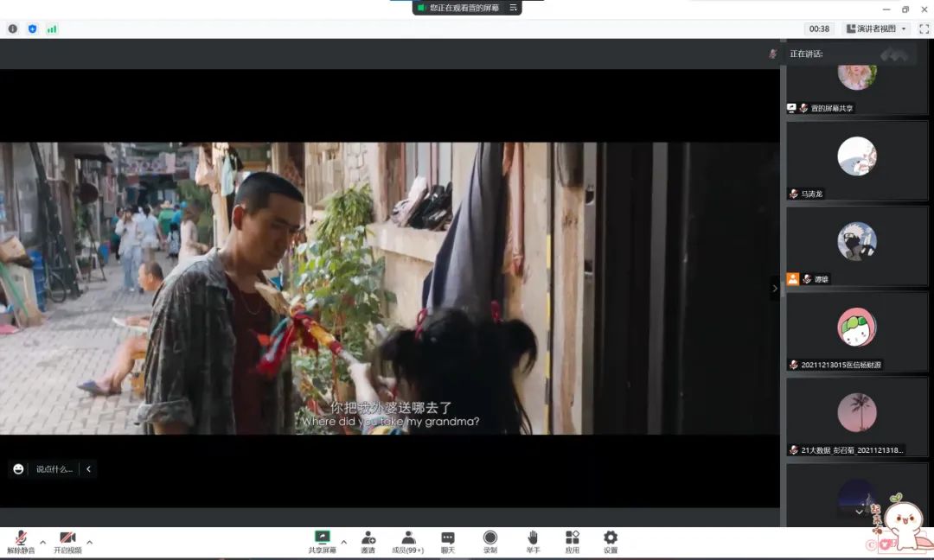Click the 共享屏幕 share screen button

tap(323, 542)
